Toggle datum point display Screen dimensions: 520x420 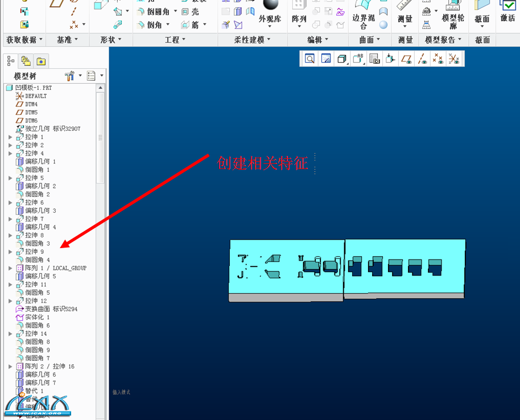point(438,59)
